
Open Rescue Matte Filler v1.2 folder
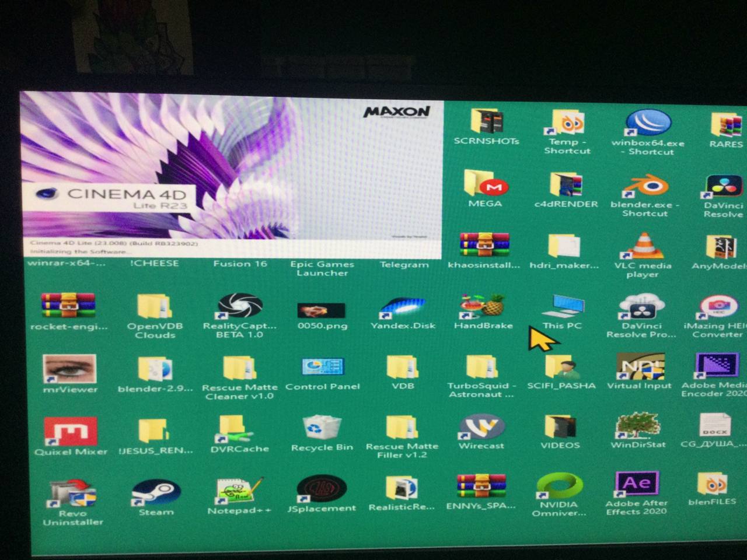[402, 428]
